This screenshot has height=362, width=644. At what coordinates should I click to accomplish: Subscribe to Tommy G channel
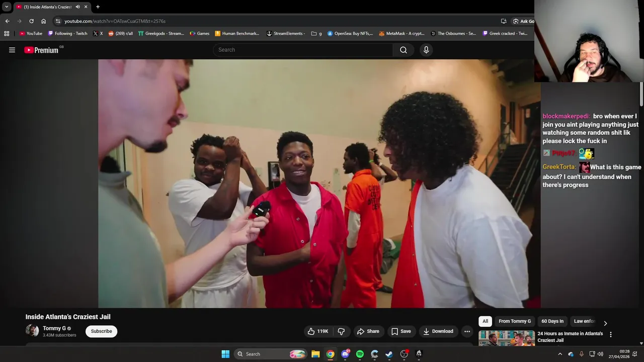coord(101,331)
